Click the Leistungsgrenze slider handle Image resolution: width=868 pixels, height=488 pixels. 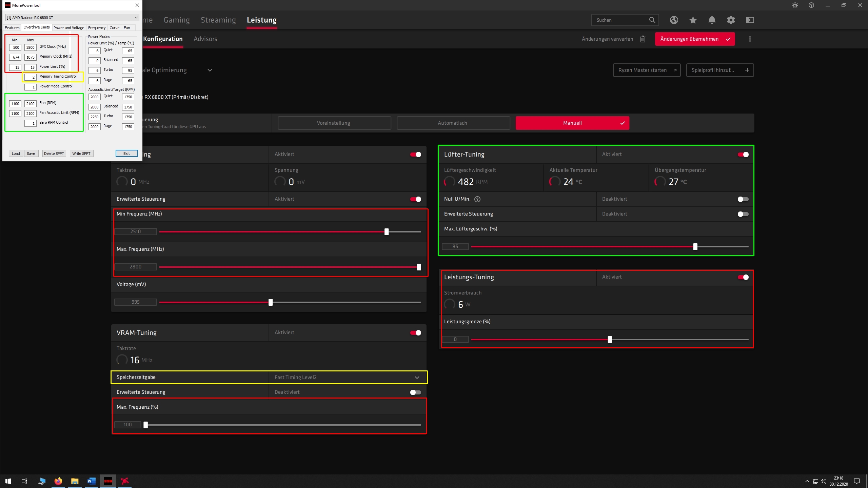[610, 340]
